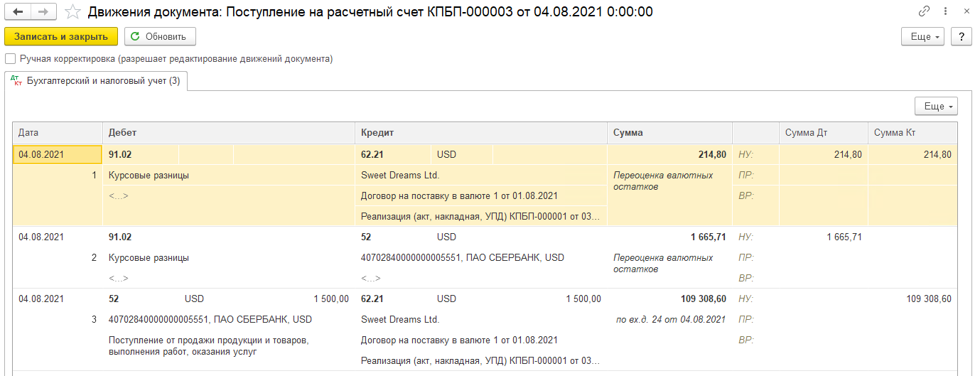Open the Еще dropdown above the table
Viewport: 980px width, 376px height.
[x=936, y=106]
